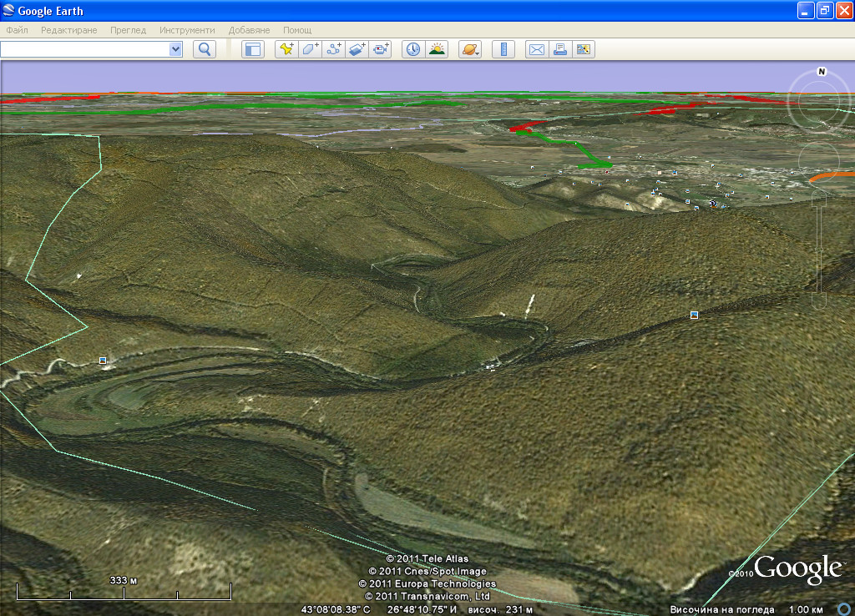This screenshot has width=855, height=616.
Task: Open the planet switcher dropdown
Action: [x=470, y=49]
